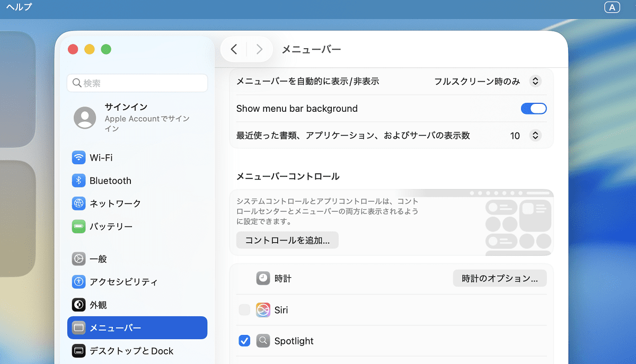The width and height of the screenshot is (636, 364).
Task: Click the 外観 appearance icon
Action: pyautogui.click(x=78, y=305)
